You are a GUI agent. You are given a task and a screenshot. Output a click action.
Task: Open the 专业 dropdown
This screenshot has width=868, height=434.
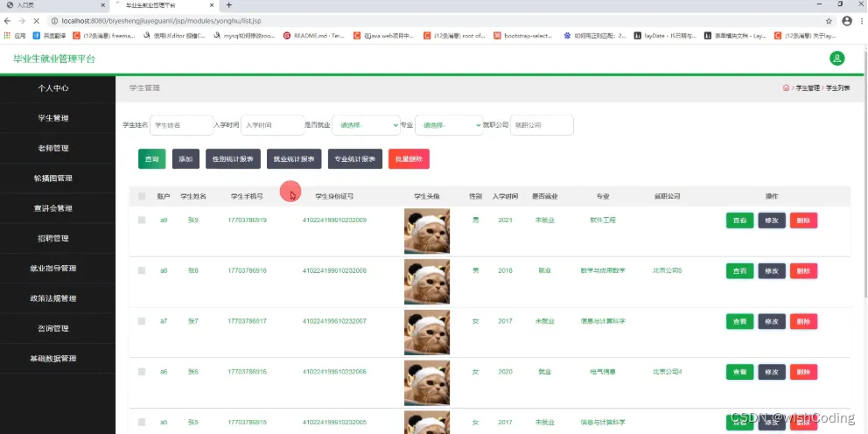point(449,125)
